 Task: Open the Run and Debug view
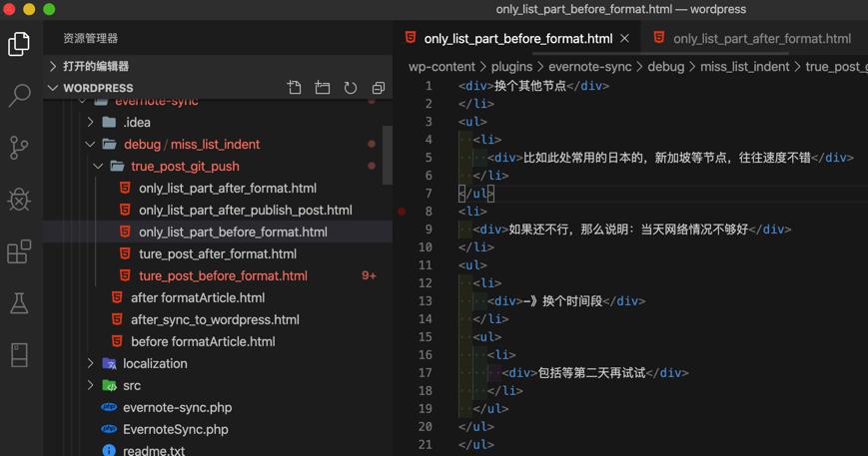19,200
